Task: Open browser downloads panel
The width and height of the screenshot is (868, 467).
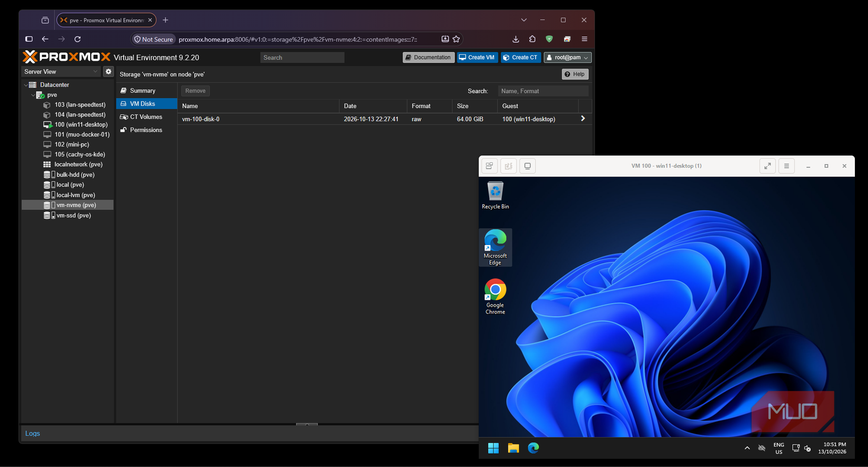Action: coord(516,39)
